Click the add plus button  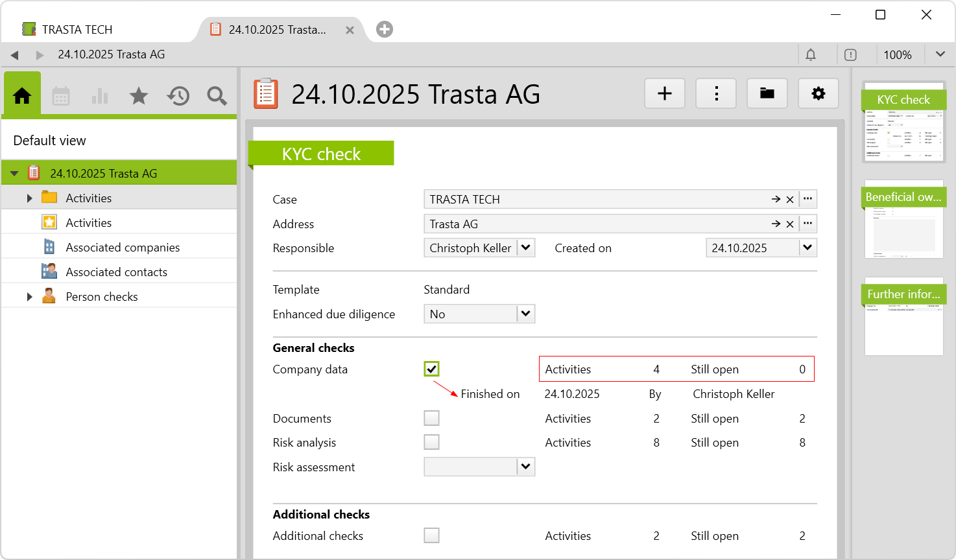tap(665, 94)
